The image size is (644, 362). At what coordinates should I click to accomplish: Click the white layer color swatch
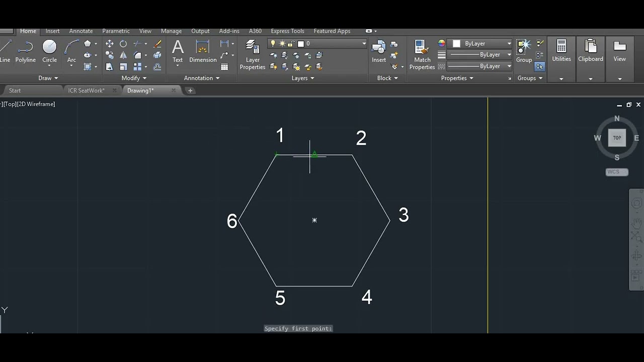pyautogui.click(x=301, y=44)
